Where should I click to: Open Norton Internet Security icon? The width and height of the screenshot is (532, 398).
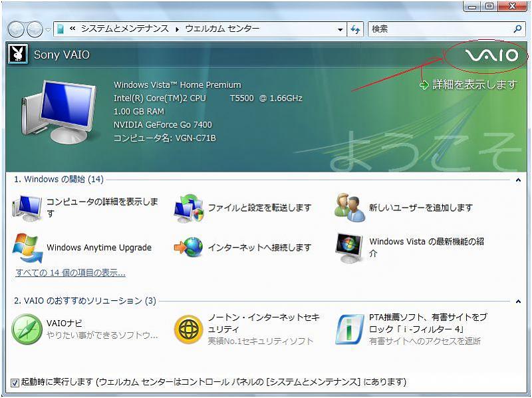[x=188, y=329]
